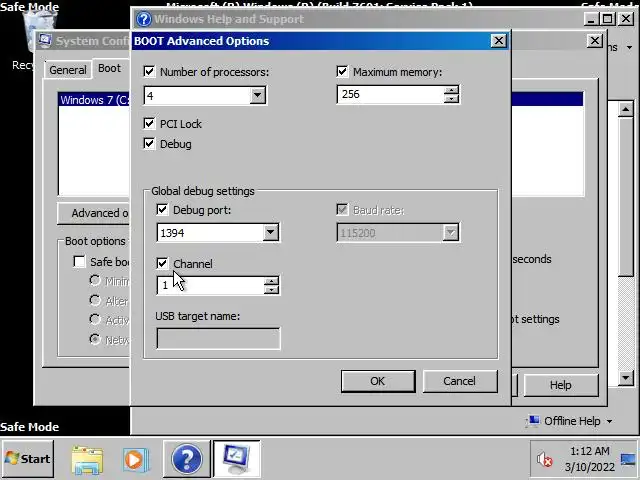
Task: Click the Show desktop tray icon
Action: (628, 460)
